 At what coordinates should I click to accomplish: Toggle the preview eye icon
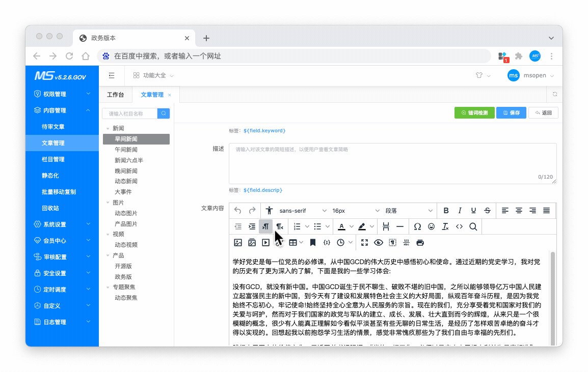pyautogui.click(x=378, y=243)
